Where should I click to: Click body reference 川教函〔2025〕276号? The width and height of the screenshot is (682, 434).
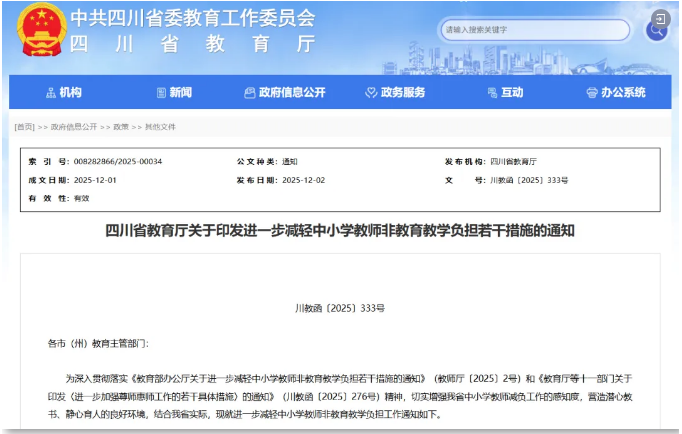point(333,397)
